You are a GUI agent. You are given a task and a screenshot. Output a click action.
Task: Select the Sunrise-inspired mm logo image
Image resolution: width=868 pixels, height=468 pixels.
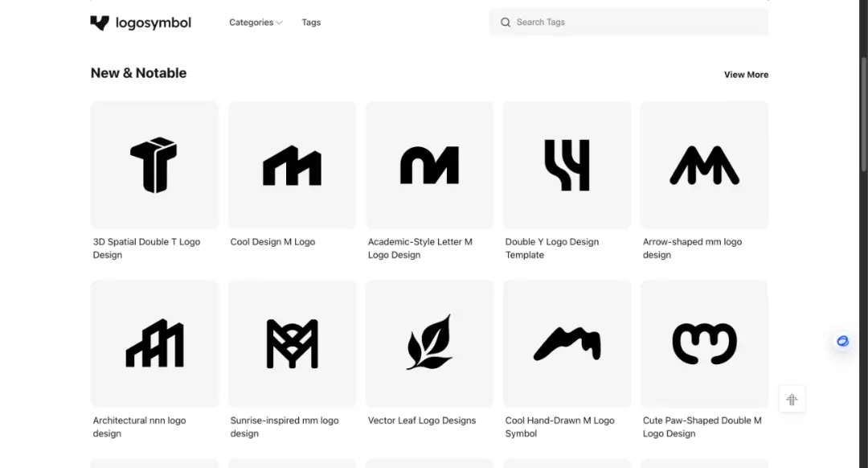click(x=293, y=344)
